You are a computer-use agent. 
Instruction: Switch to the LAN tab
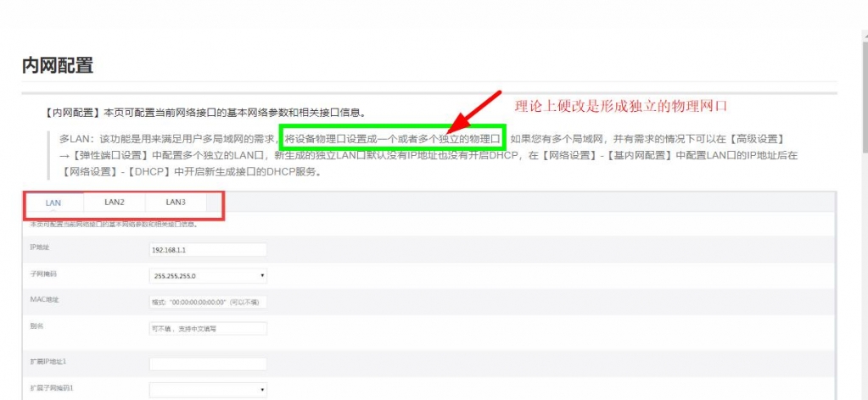(53, 203)
